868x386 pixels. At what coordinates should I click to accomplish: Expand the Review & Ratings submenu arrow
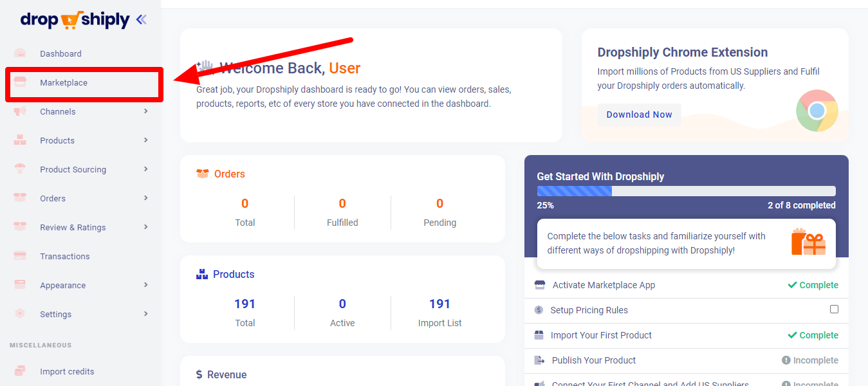[146, 227]
